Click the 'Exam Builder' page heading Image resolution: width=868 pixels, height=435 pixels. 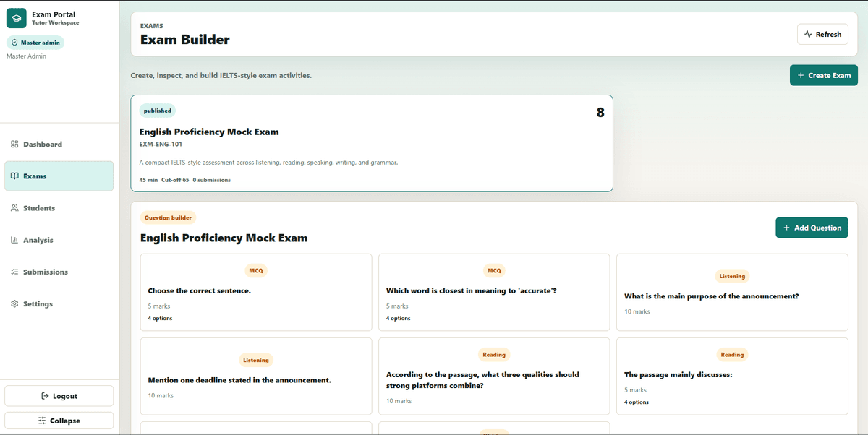coord(185,40)
